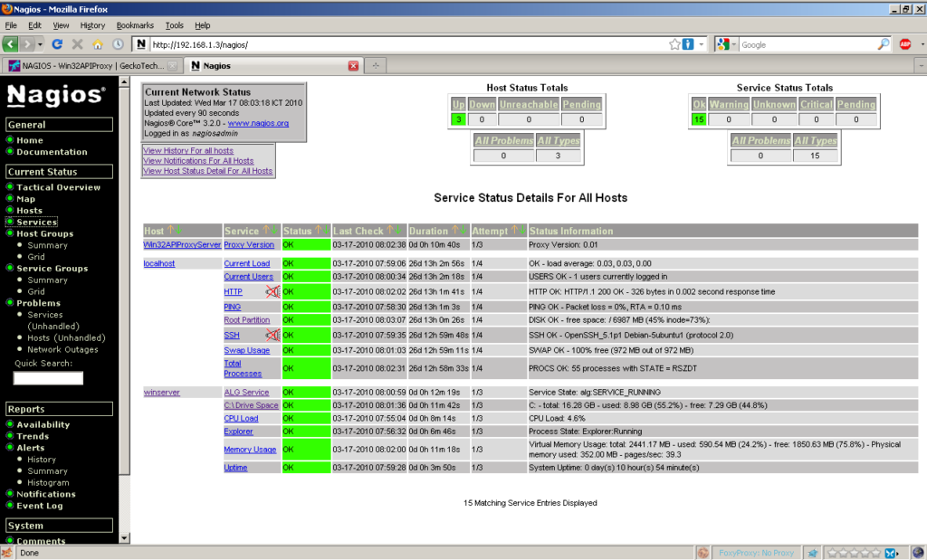Click sidebar scrollbar up arrow
This screenshot has width=927, height=560.
[x=124, y=82]
